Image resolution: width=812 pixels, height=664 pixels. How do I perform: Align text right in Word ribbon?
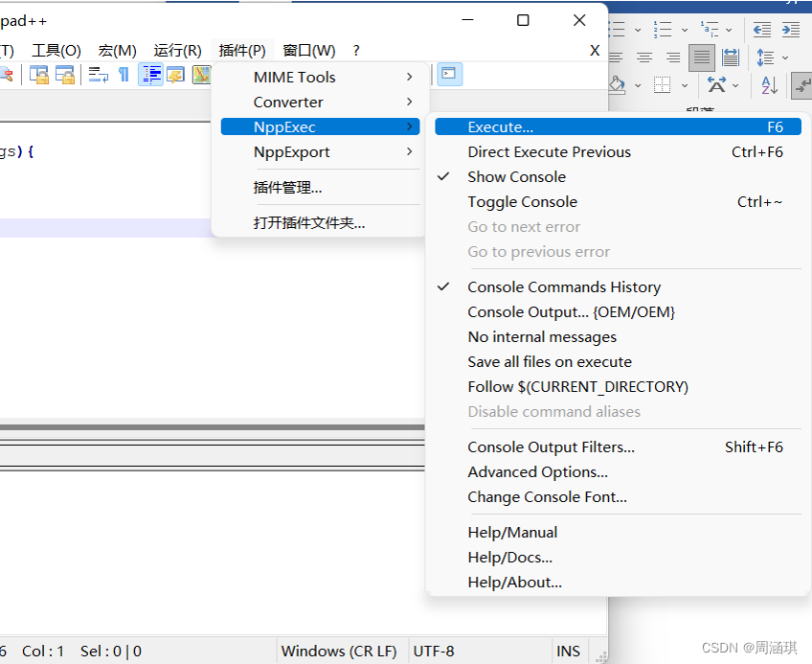pos(673,57)
